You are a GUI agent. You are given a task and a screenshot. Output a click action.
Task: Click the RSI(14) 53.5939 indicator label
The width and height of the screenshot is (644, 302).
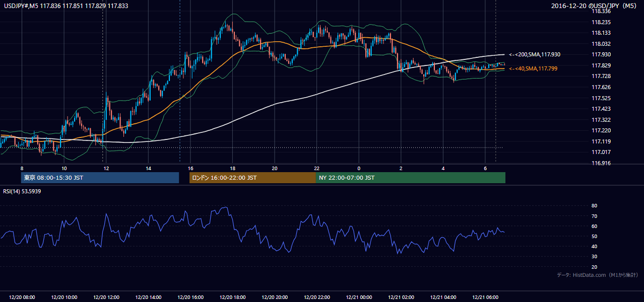(x=22, y=191)
